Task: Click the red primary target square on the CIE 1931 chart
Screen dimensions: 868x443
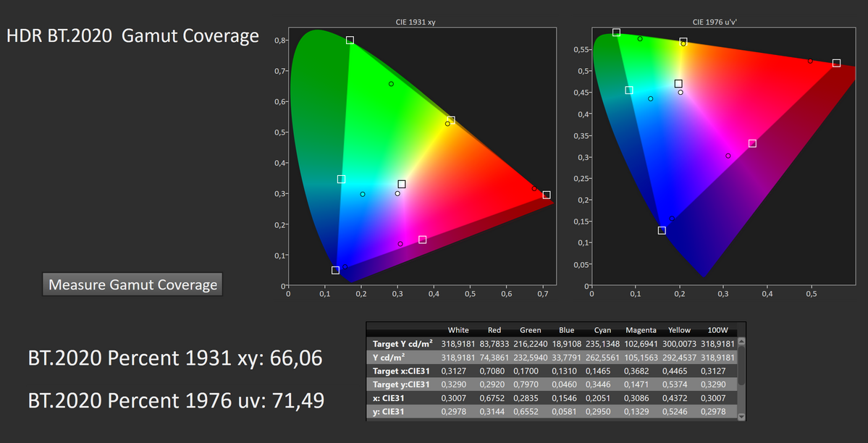Action: (545, 195)
